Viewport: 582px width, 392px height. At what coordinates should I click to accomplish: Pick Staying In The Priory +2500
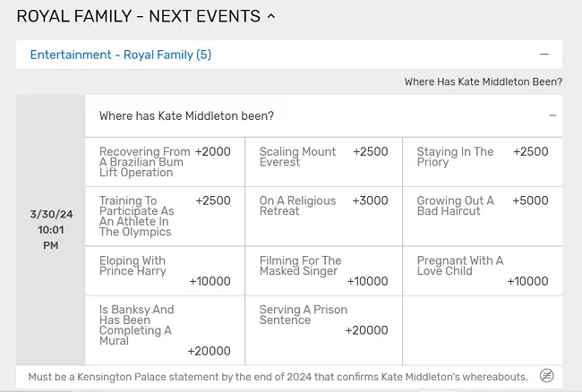click(483, 162)
